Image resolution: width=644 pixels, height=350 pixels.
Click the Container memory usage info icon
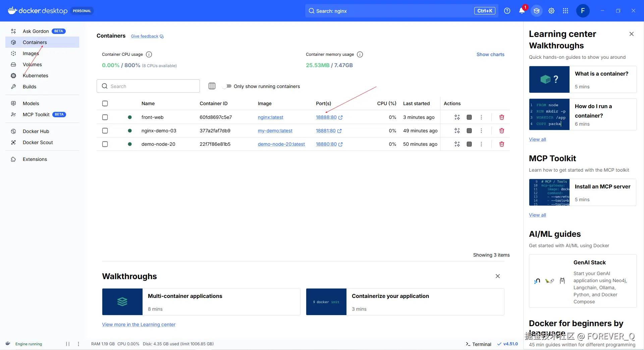tap(360, 54)
